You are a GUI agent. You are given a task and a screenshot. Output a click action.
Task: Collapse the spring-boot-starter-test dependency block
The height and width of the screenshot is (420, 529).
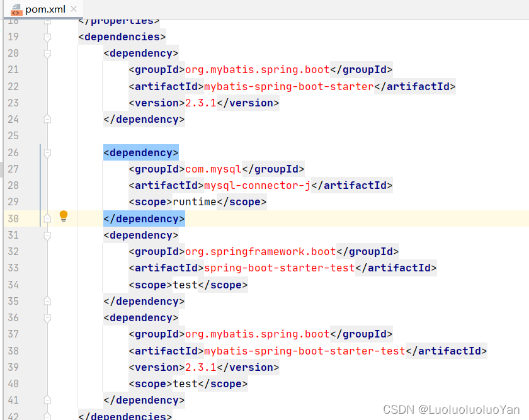point(47,235)
